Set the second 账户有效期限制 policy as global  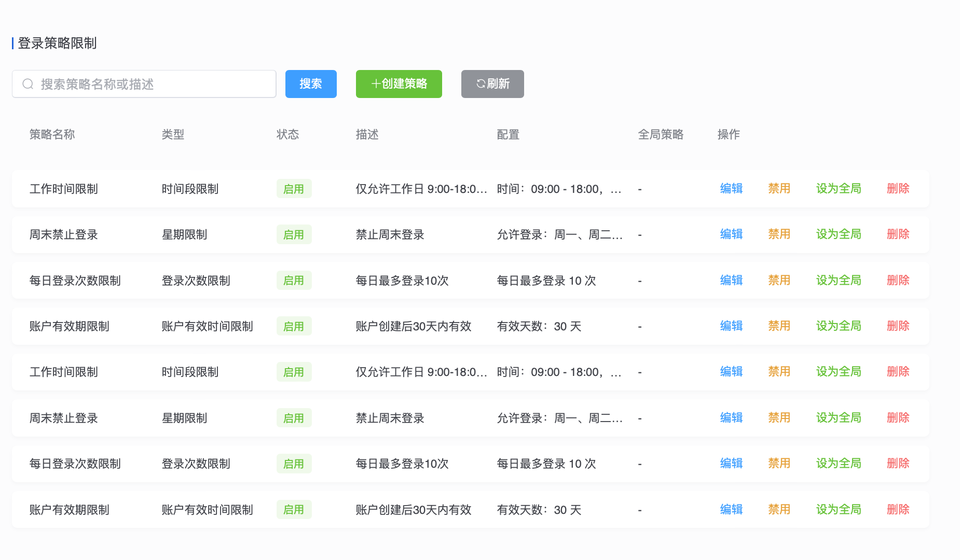[838, 510]
